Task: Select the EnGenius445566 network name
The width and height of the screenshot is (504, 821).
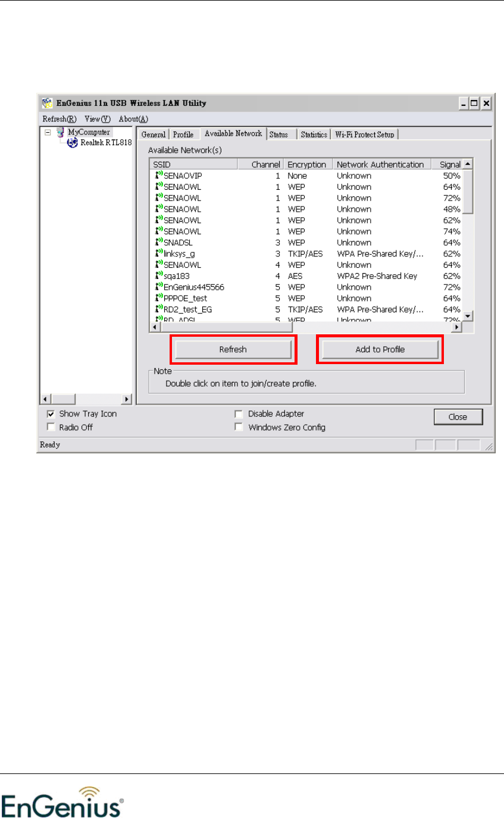Action: click(x=193, y=287)
